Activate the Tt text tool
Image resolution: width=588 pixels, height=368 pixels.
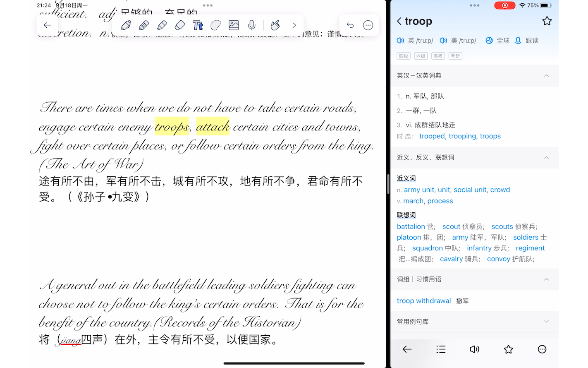(198, 25)
